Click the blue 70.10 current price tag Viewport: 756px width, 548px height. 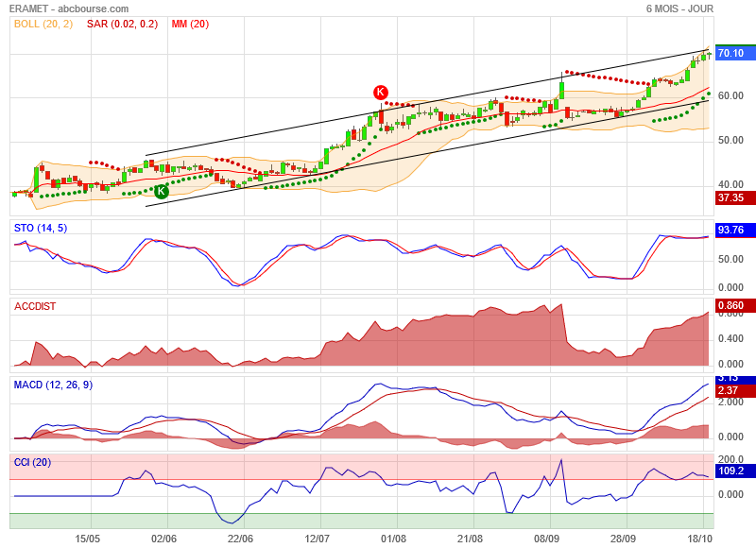[x=735, y=53]
